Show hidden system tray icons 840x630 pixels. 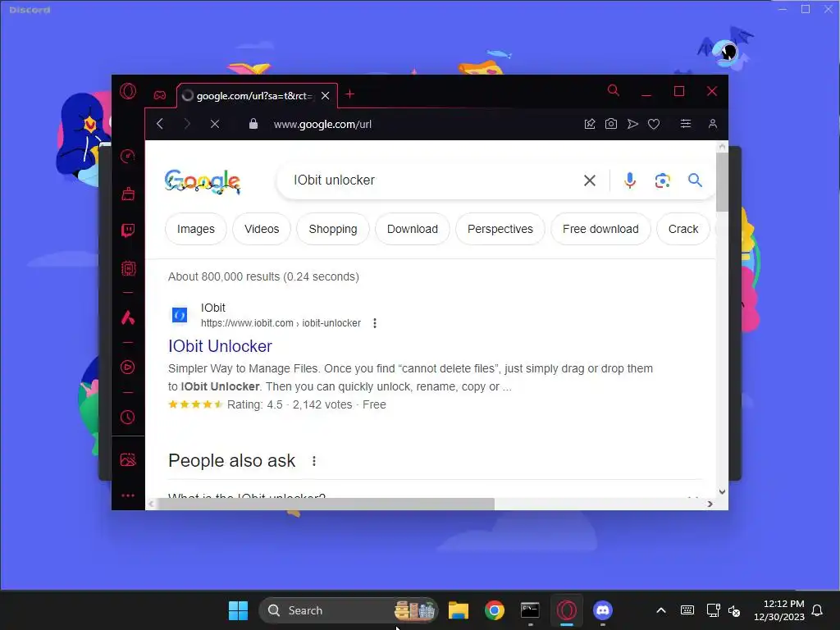click(x=661, y=610)
